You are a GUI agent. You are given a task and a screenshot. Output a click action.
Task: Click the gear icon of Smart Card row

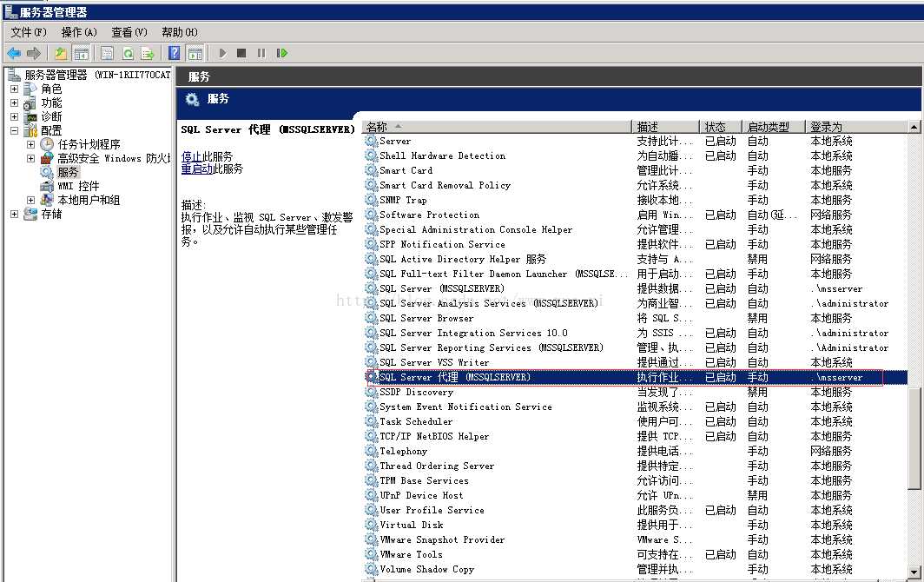click(x=371, y=170)
